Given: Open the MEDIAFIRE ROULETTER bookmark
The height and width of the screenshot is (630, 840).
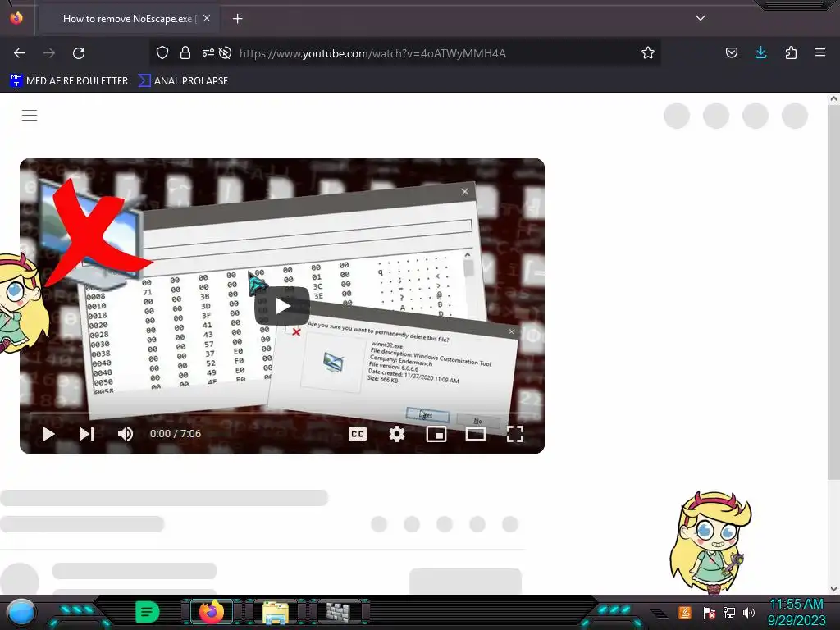Looking at the screenshot, I should point(69,81).
